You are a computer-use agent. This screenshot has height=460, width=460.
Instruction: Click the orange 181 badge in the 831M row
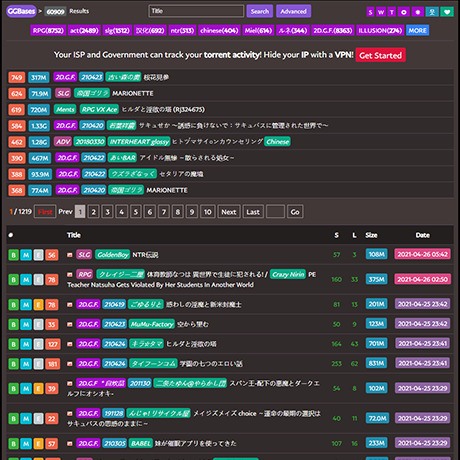[x=53, y=364]
